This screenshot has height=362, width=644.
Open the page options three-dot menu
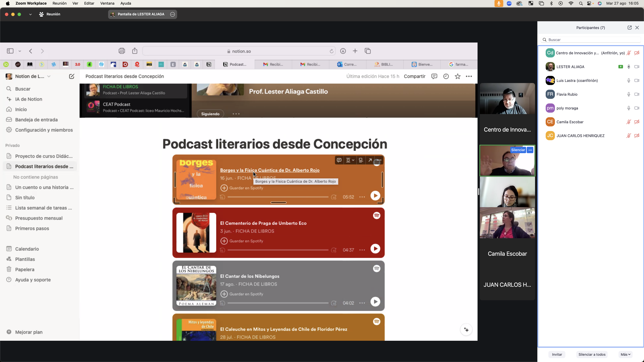click(x=469, y=76)
